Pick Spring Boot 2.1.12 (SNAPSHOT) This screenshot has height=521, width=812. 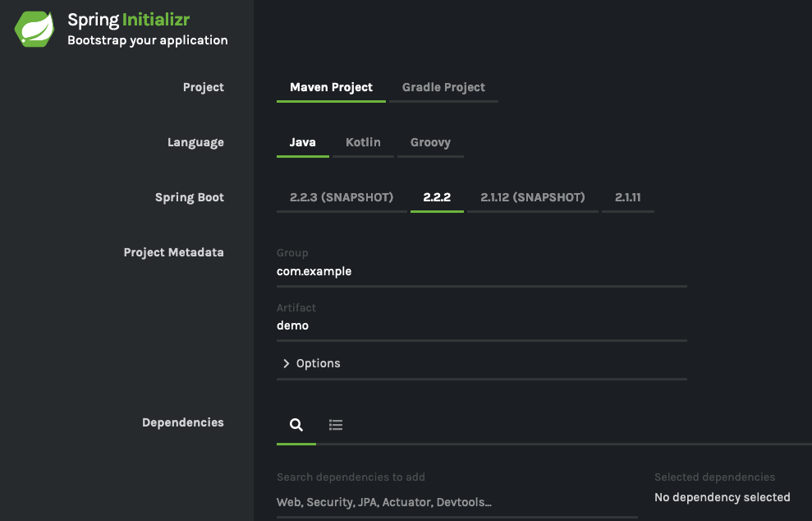pyautogui.click(x=532, y=197)
